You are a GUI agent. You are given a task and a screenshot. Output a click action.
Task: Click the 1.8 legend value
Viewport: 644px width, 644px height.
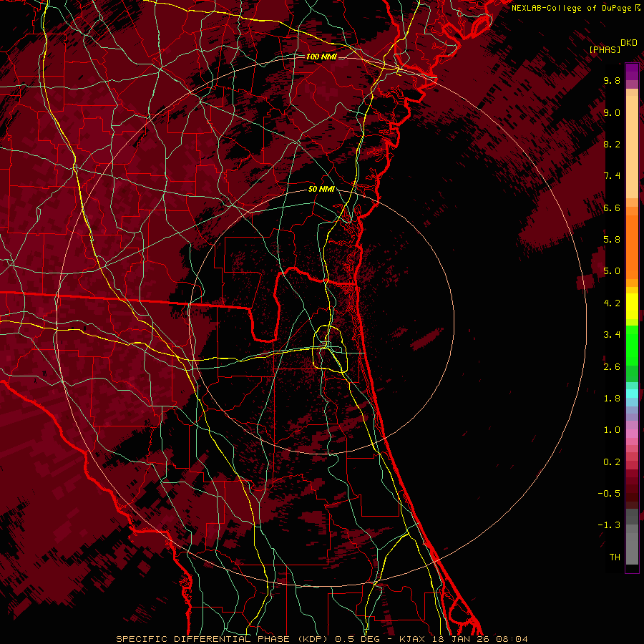pyautogui.click(x=612, y=399)
